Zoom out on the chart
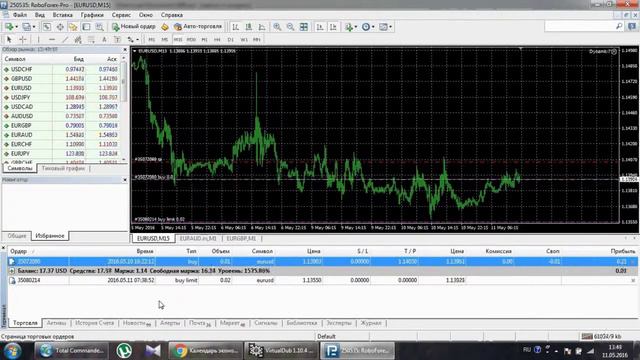 click(x=290, y=27)
